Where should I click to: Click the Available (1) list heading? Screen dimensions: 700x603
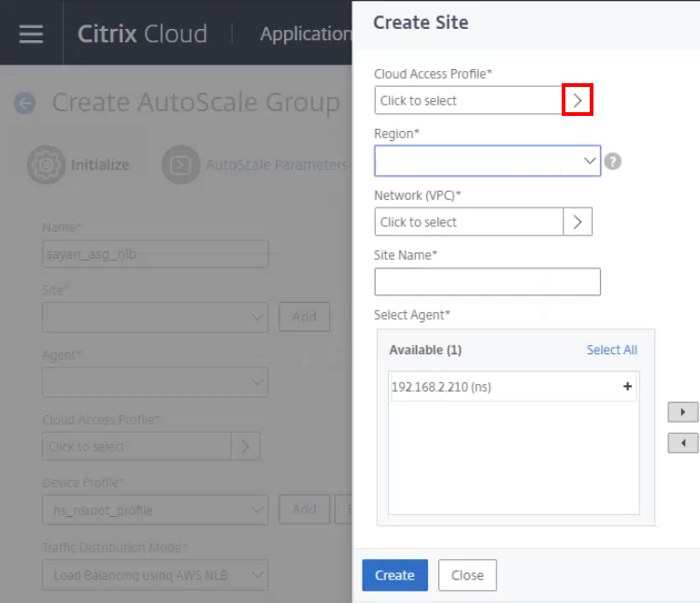425,350
